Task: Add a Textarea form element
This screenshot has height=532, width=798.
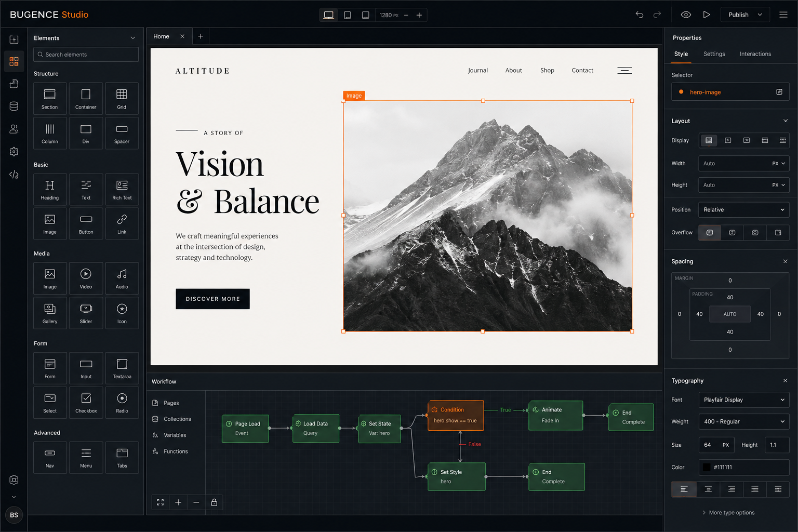Action: pyautogui.click(x=122, y=368)
